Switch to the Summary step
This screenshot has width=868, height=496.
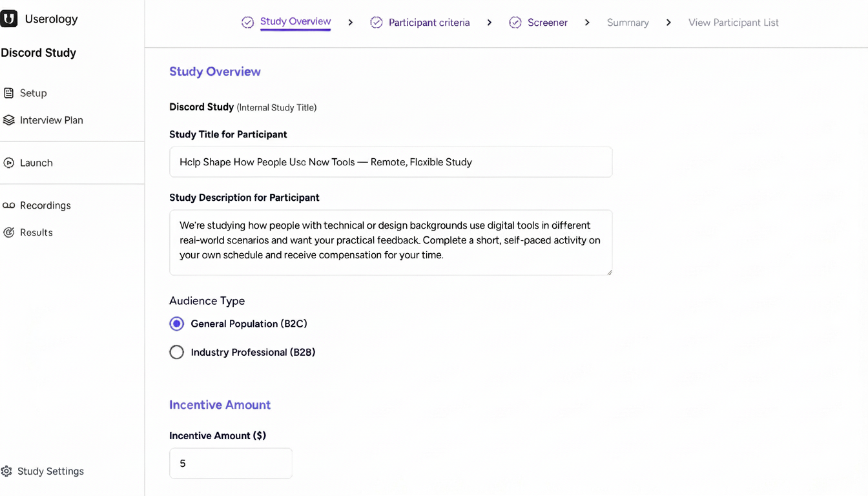pos(627,22)
